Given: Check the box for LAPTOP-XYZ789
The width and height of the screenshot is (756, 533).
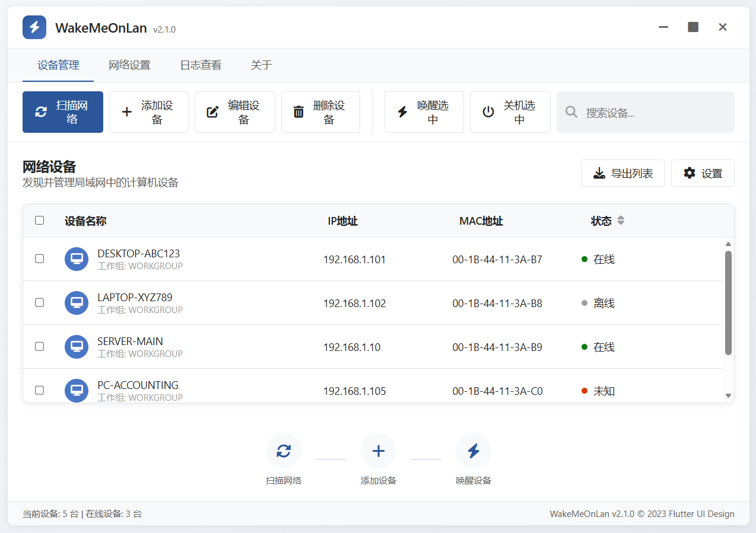Looking at the screenshot, I should click(x=40, y=302).
